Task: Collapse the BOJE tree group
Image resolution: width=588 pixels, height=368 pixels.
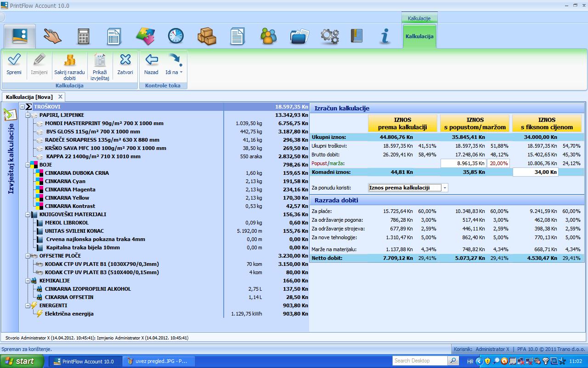Action: tap(28, 165)
